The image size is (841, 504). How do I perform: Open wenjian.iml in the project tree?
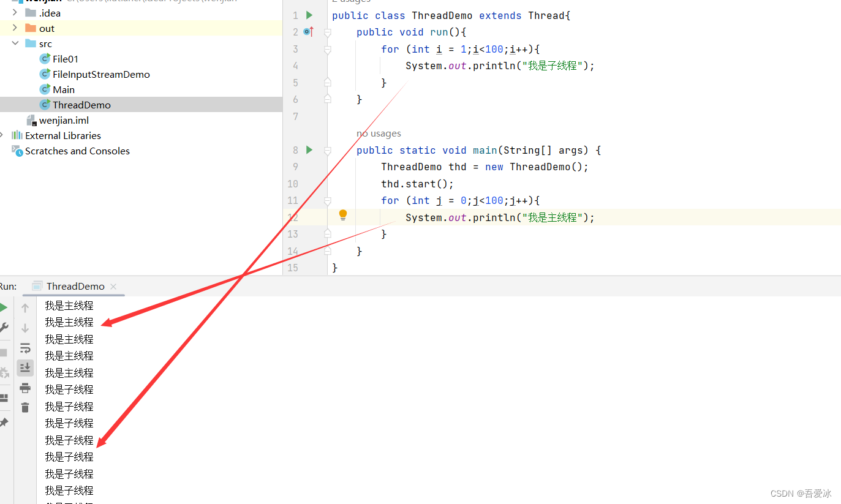tap(64, 120)
